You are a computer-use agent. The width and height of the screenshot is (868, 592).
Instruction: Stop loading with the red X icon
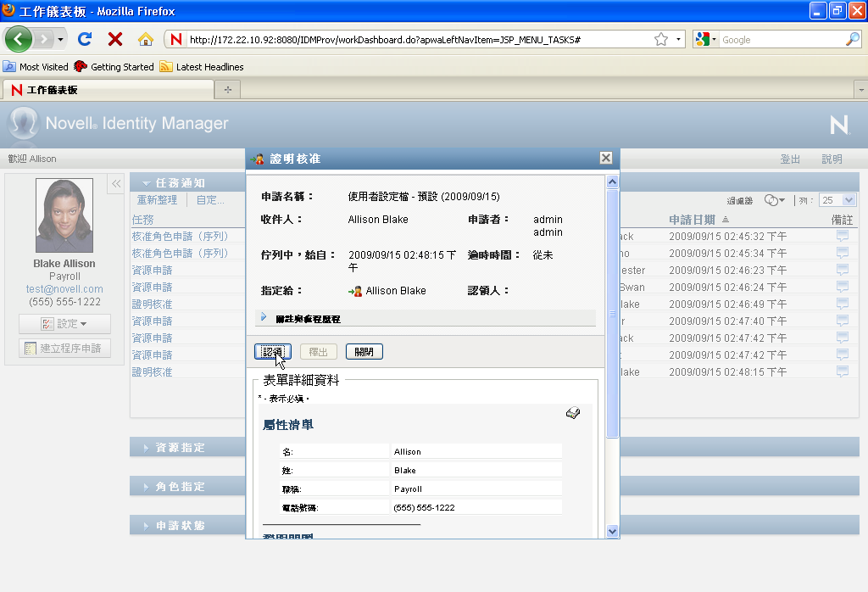tap(115, 39)
